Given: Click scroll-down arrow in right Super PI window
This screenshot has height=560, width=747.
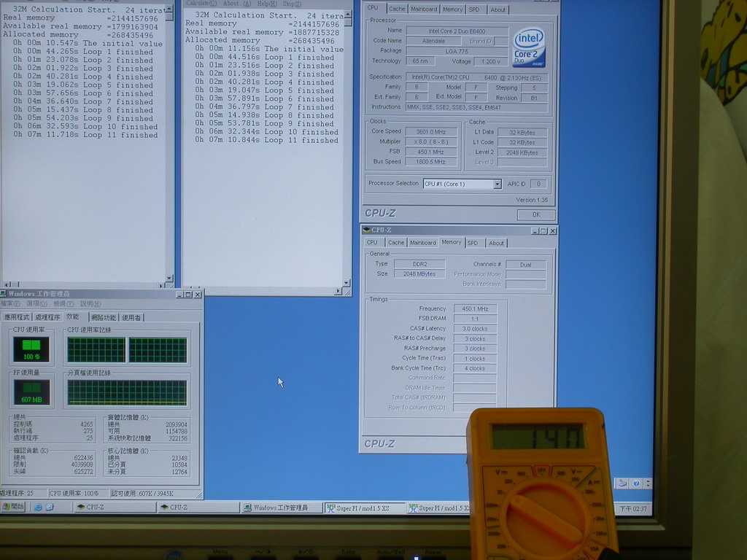Looking at the screenshot, I should [347, 283].
